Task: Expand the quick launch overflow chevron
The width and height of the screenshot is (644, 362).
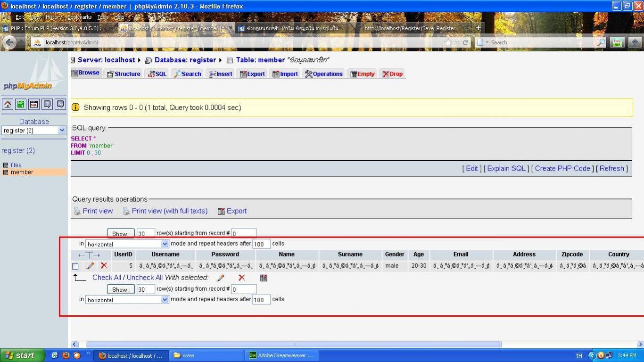Action: [x=88, y=354]
